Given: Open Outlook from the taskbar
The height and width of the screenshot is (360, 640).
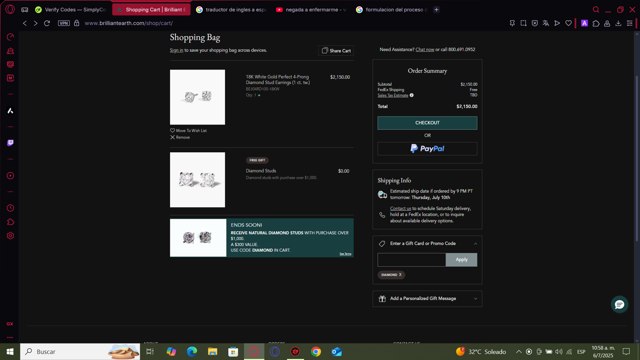Looking at the screenshot, I should pos(337,351).
